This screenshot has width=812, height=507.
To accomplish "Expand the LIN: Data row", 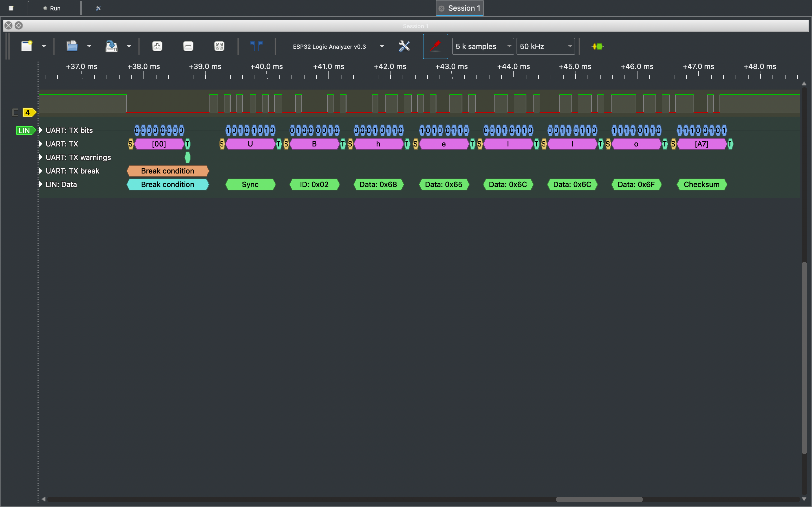I will point(41,184).
